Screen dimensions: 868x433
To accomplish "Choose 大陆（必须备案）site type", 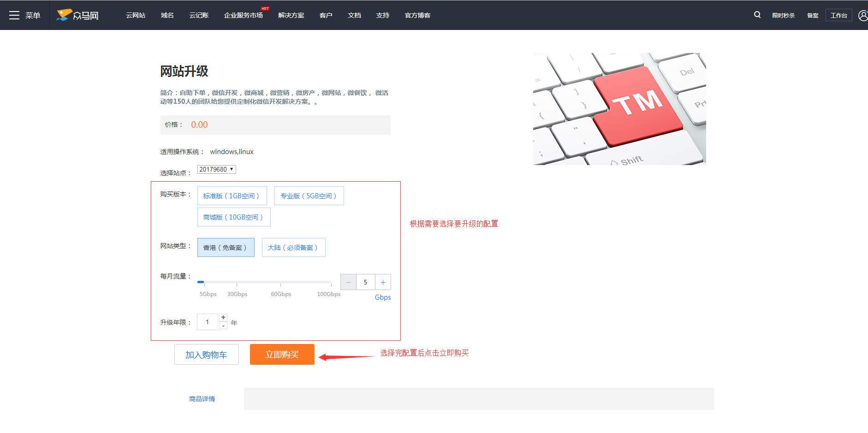I will coord(293,248).
